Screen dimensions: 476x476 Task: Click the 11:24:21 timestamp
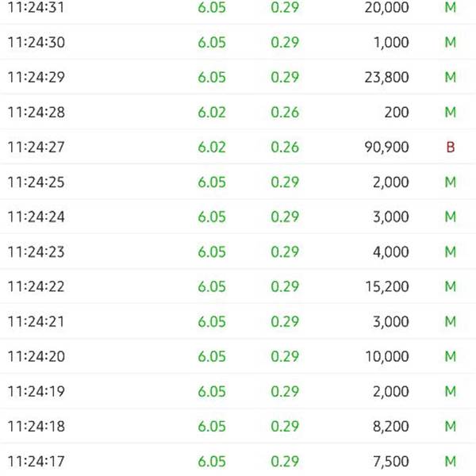tap(36, 321)
